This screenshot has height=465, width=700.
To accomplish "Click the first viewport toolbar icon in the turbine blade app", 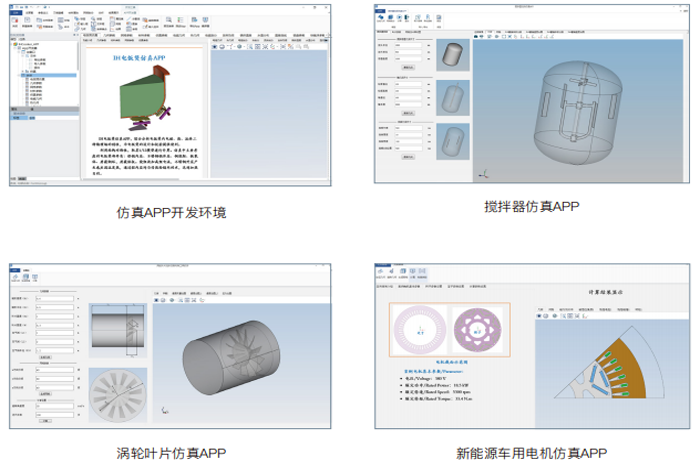I will [x=156, y=300].
